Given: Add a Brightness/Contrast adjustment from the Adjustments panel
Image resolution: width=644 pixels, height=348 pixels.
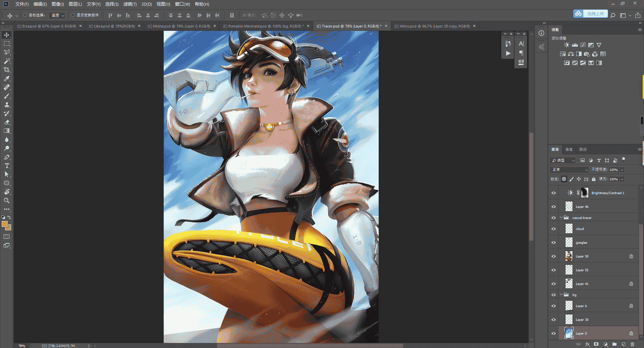Looking at the screenshot, I should click(x=567, y=45).
